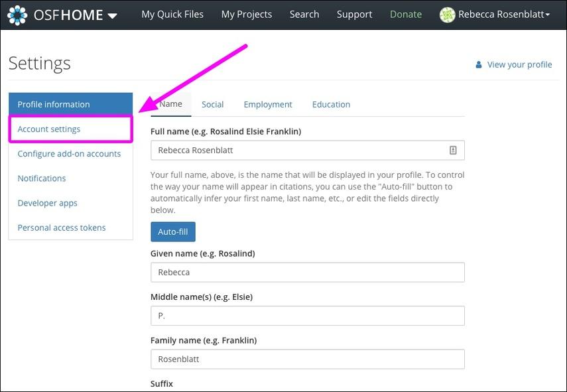Click the Full name input field
567x392 pixels.
(x=308, y=150)
